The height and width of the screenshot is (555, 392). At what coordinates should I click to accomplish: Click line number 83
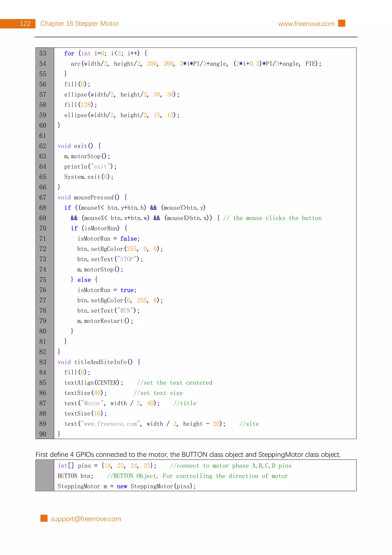coord(43,362)
